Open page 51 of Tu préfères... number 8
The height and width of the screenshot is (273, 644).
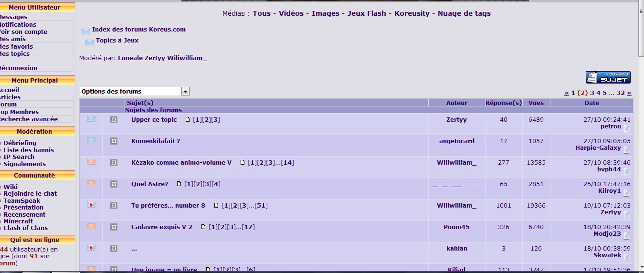click(261, 206)
